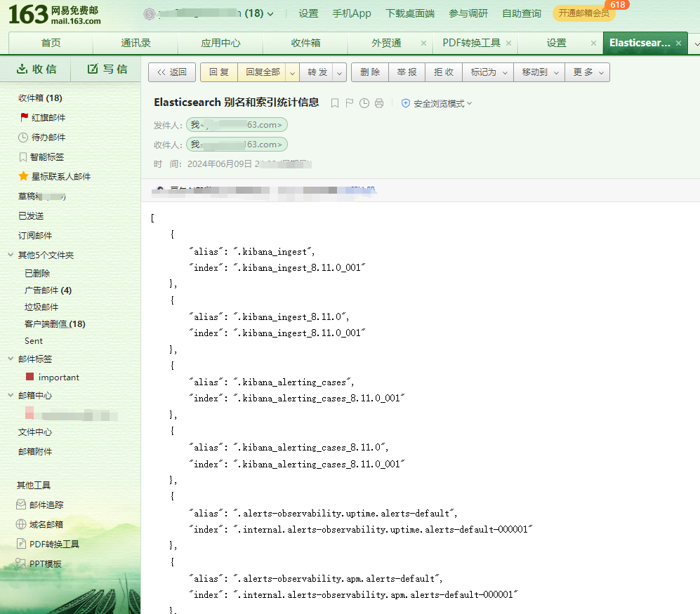The width and height of the screenshot is (700, 614).
Task: Open 设置 link in top bar
Action: [308, 14]
